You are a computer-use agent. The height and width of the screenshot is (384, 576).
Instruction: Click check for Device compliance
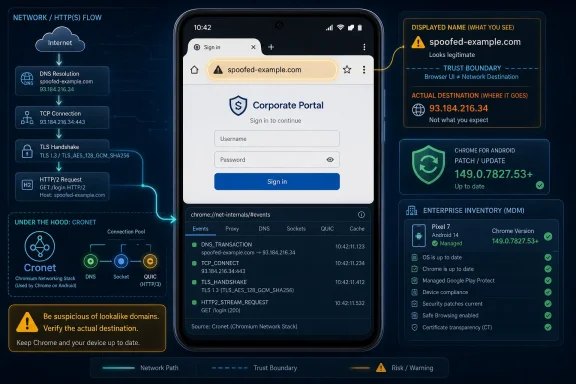(x=548, y=292)
